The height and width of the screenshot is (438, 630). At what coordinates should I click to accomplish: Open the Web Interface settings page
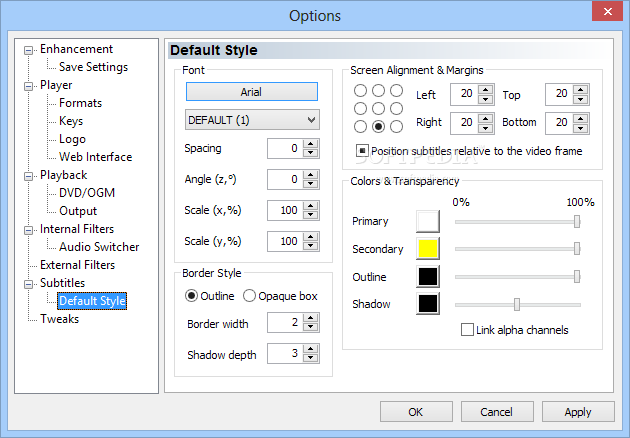(96, 157)
